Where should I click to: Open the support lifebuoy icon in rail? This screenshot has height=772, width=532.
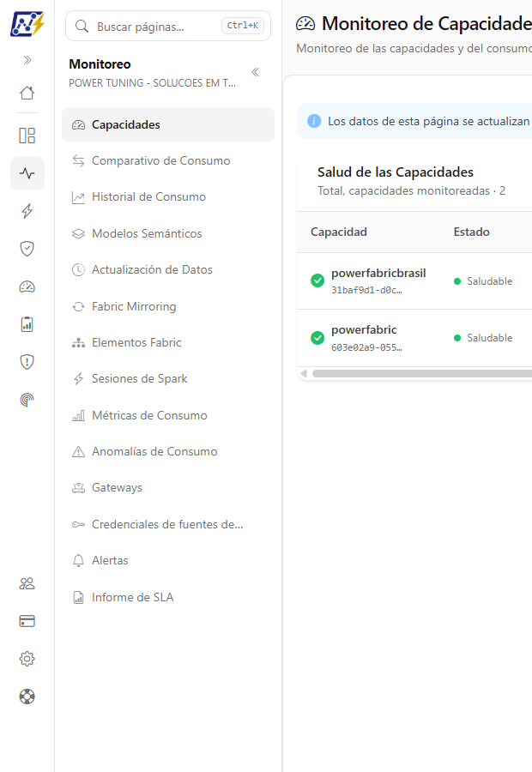(x=27, y=697)
